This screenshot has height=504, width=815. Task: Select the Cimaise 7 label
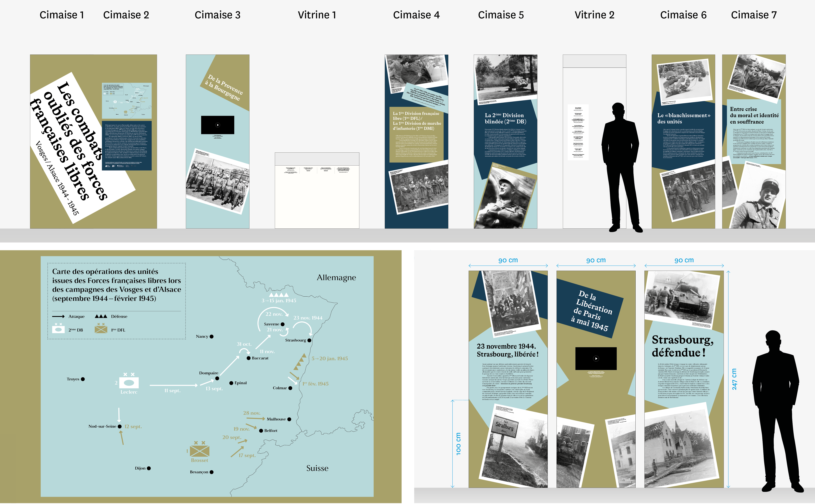click(754, 15)
